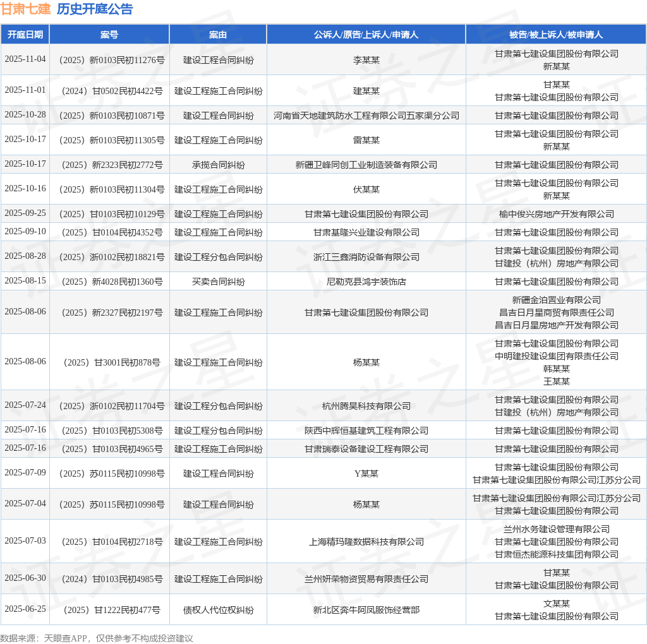Click plaintiff 伏某某
This screenshot has width=647, height=644.
click(366, 189)
